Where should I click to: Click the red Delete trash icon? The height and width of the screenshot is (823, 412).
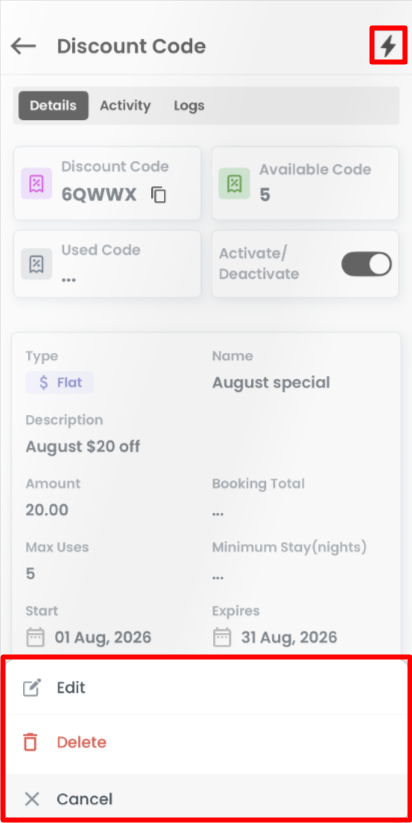(x=30, y=742)
